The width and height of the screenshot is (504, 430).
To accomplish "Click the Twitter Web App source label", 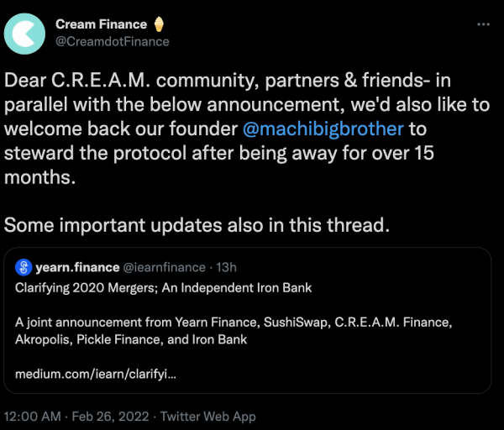I will click(x=208, y=417).
